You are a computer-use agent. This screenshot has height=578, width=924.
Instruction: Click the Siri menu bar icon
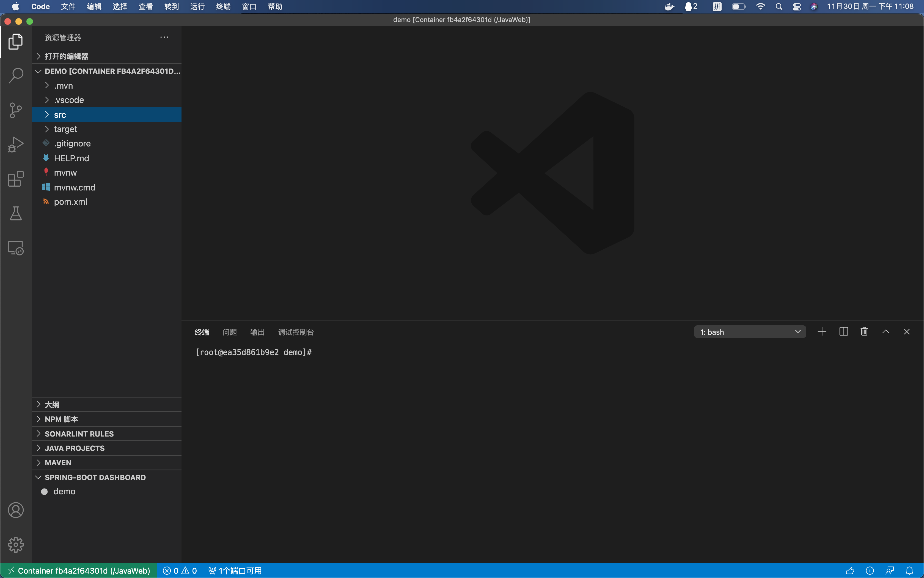[814, 7]
